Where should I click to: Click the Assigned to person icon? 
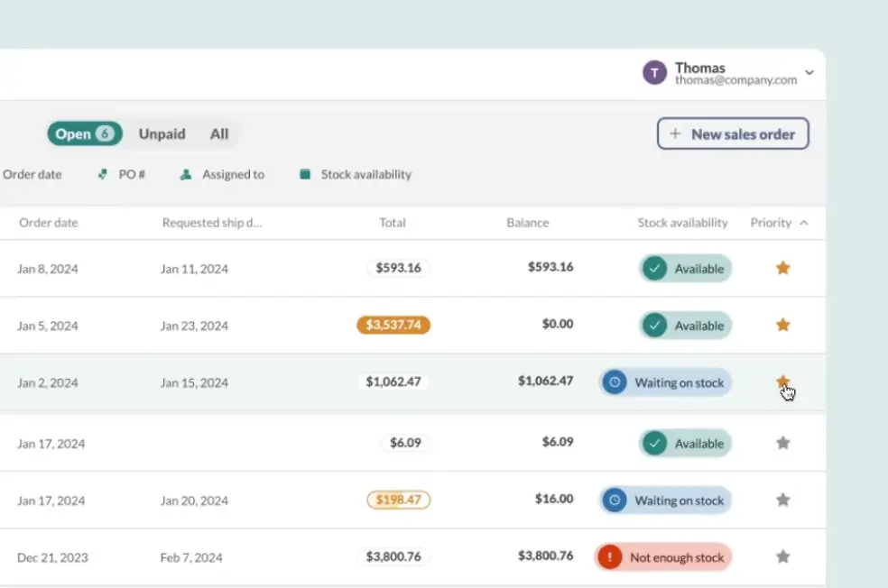pyautogui.click(x=184, y=174)
